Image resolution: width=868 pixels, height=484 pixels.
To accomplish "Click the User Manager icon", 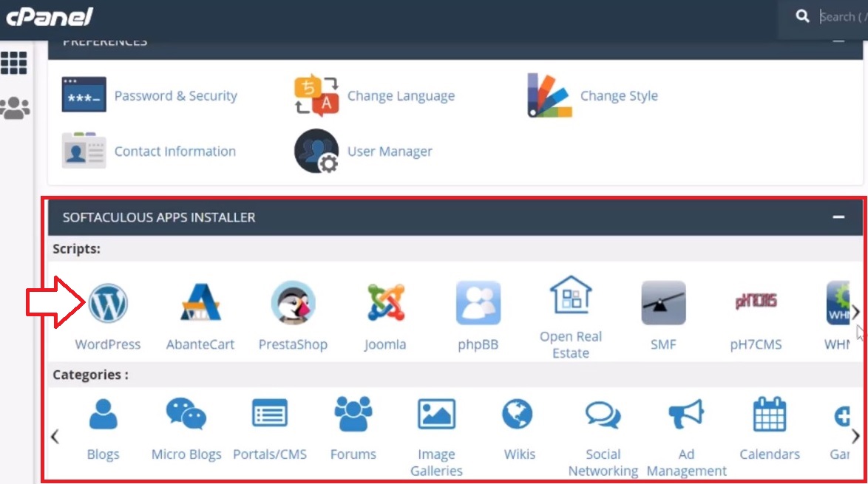I will pos(316,151).
